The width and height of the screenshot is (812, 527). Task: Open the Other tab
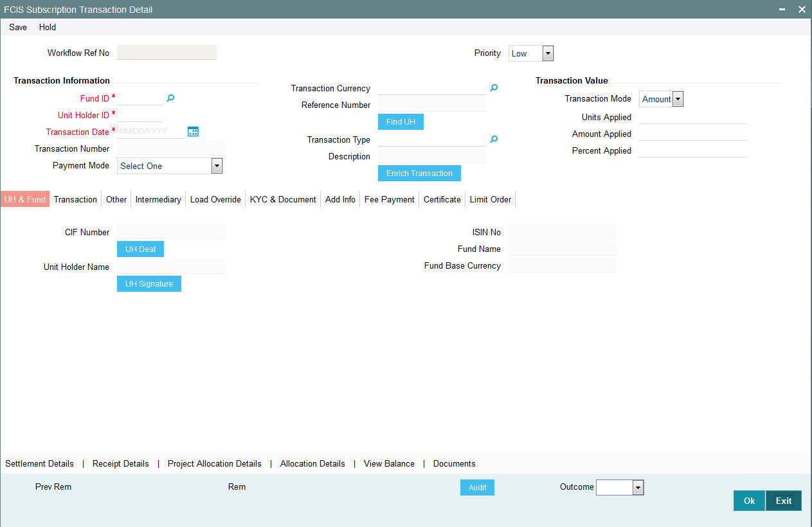coord(116,199)
